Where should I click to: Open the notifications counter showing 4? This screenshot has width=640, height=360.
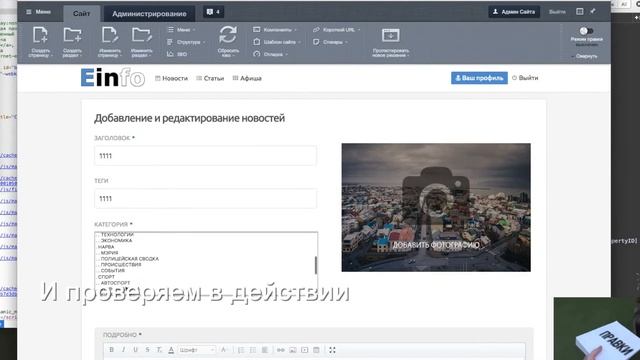213,12
